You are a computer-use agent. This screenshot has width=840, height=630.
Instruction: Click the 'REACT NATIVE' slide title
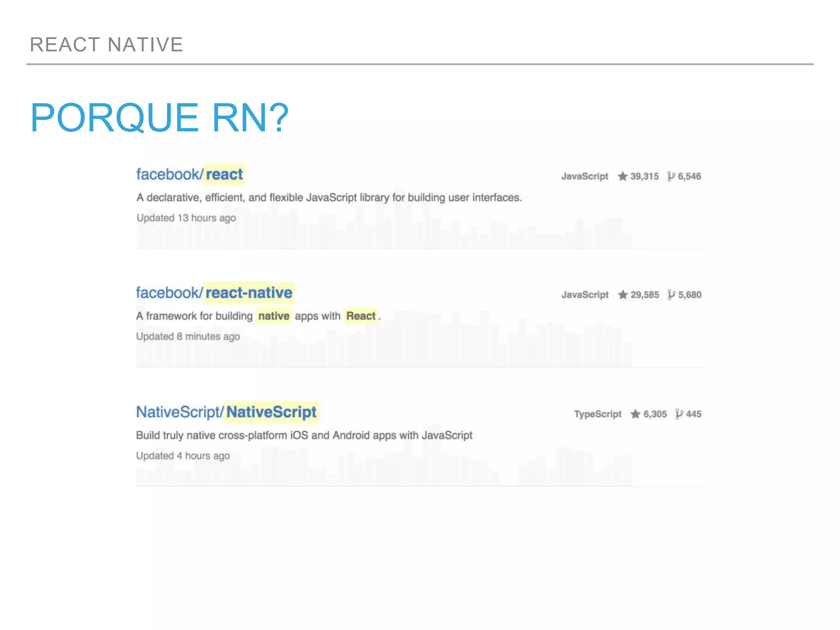pyautogui.click(x=107, y=44)
